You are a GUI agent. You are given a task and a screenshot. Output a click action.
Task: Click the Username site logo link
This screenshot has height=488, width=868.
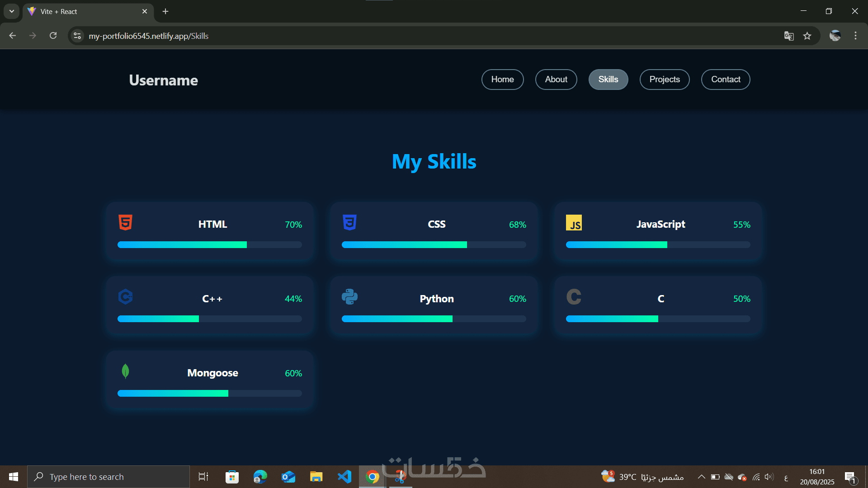click(x=163, y=80)
